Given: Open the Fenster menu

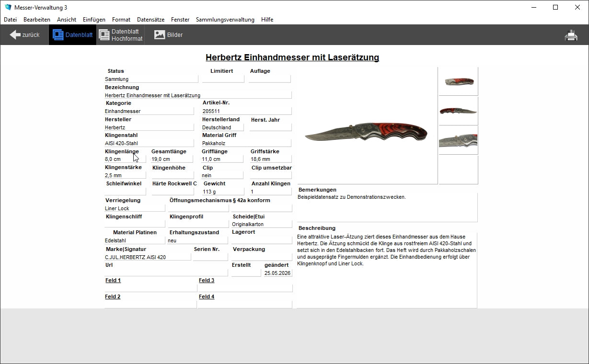Looking at the screenshot, I should point(180,20).
